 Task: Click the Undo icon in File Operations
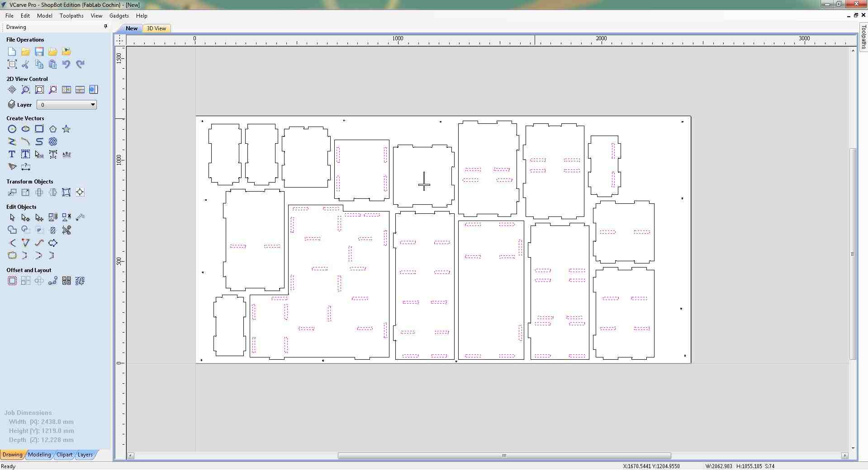[x=66, y=64]
